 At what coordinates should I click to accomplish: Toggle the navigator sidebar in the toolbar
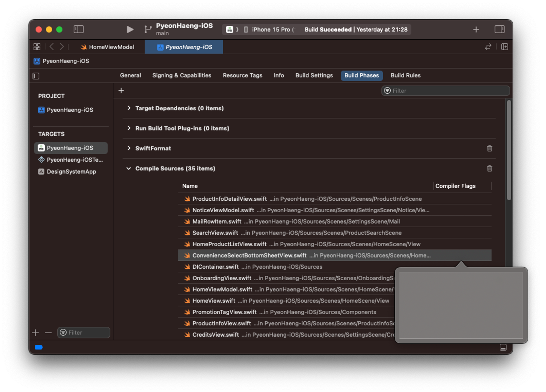pyautogui.click(x=79, y=29)
